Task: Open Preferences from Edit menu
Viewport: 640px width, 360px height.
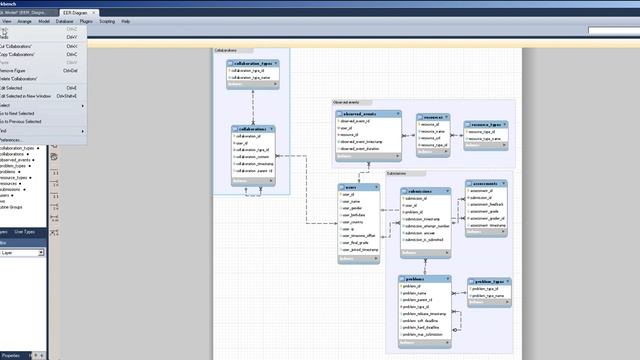Action: pyautogui.click(x=43, y=140)
